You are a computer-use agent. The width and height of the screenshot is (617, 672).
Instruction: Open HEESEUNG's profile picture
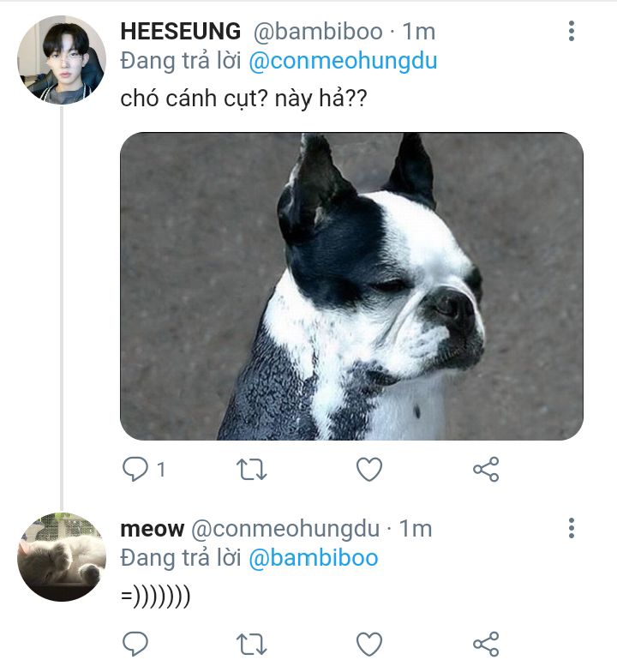pos(62,60)
